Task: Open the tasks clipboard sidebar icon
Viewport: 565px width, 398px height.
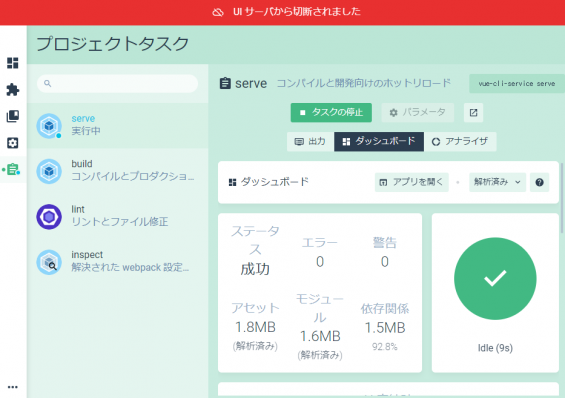Action: 13,169
